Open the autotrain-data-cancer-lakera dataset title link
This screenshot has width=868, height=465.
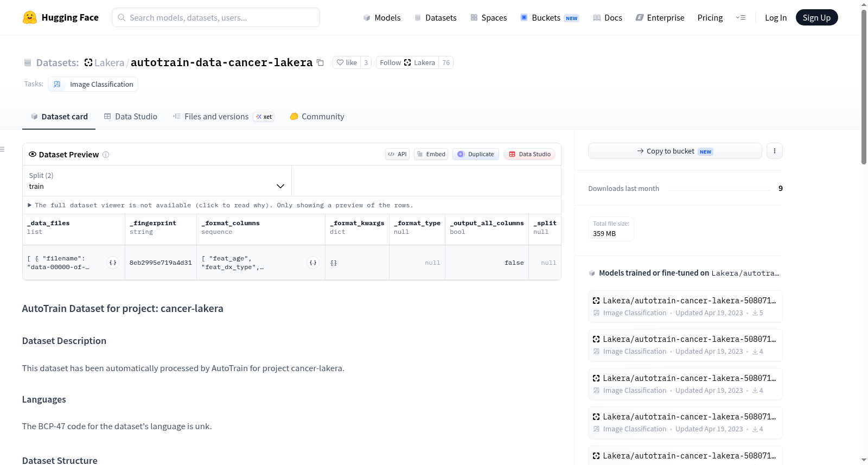(221, 62)
